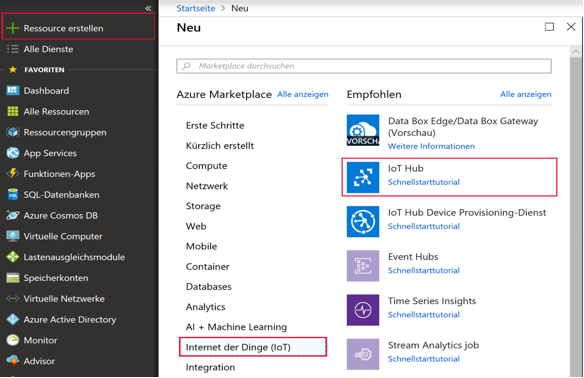Image resolution: width=584 pixels, height=378 pixels.
Task: Select Storage marketplace category
Action: [203, 206]
